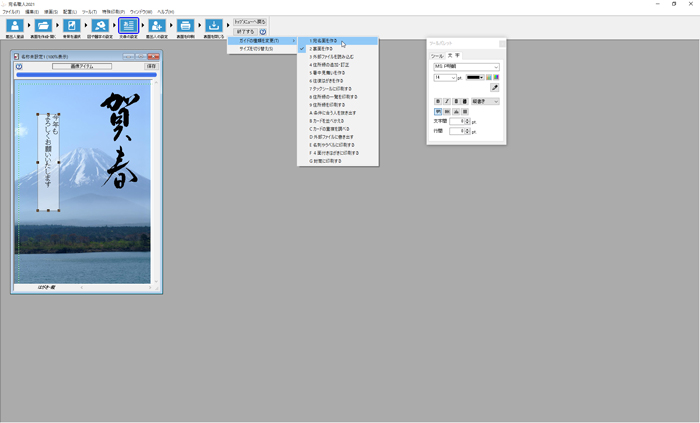The height and width of the screenshot is (423, 700).
Task: Select the blue-highlighted text settings step icon
Action: click(x=128, y=26)
